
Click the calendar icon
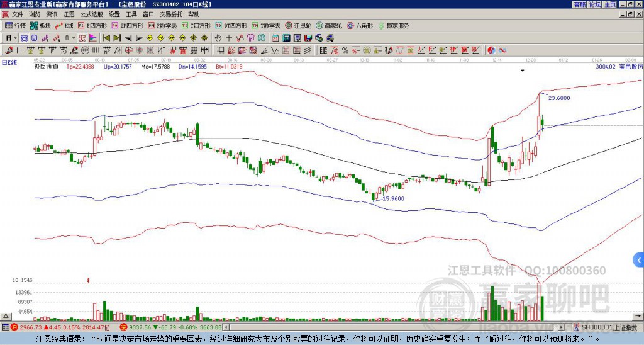[x=275, y=38]
